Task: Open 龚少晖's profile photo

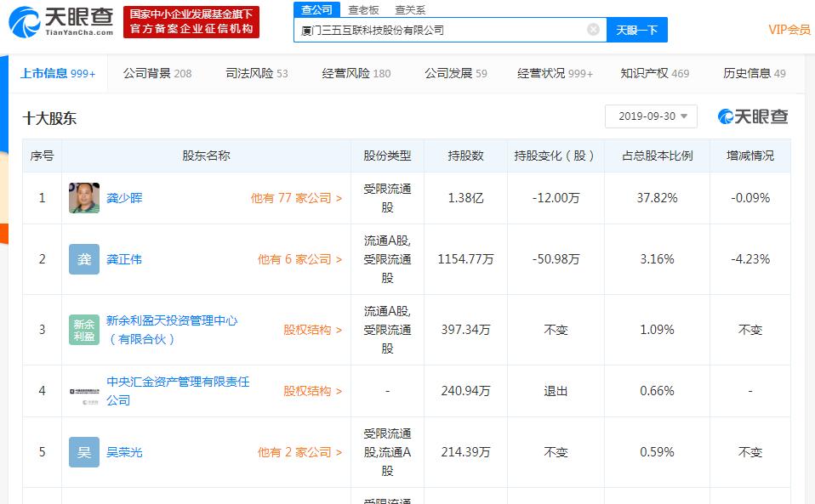Action: pos(84,198)
